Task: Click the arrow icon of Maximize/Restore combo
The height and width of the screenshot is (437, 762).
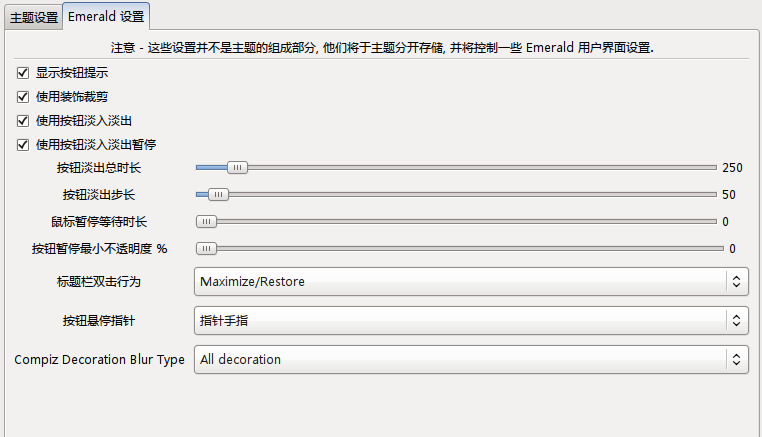Action: [736, 281]
